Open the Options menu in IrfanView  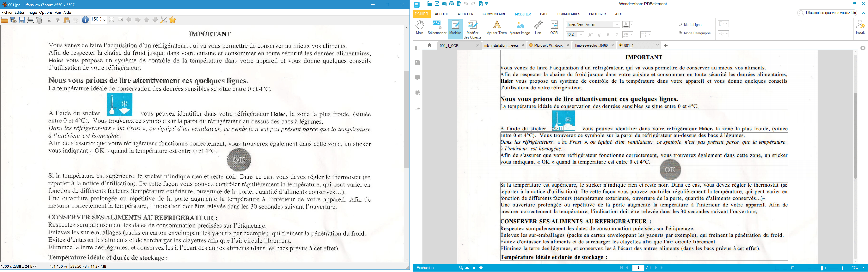[x=46, y=12]
